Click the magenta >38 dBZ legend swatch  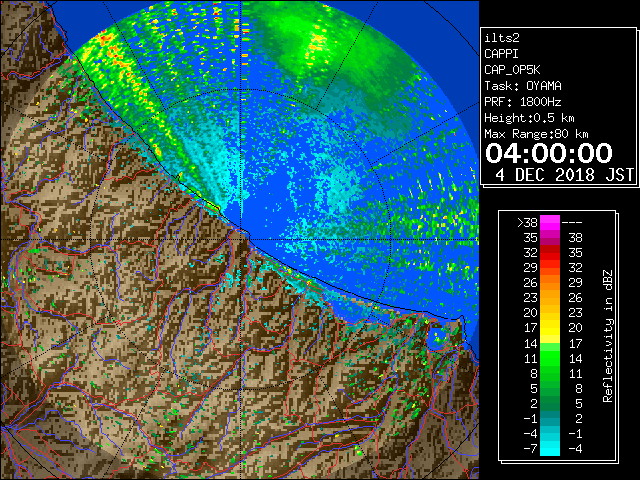[x=550, y=222]
